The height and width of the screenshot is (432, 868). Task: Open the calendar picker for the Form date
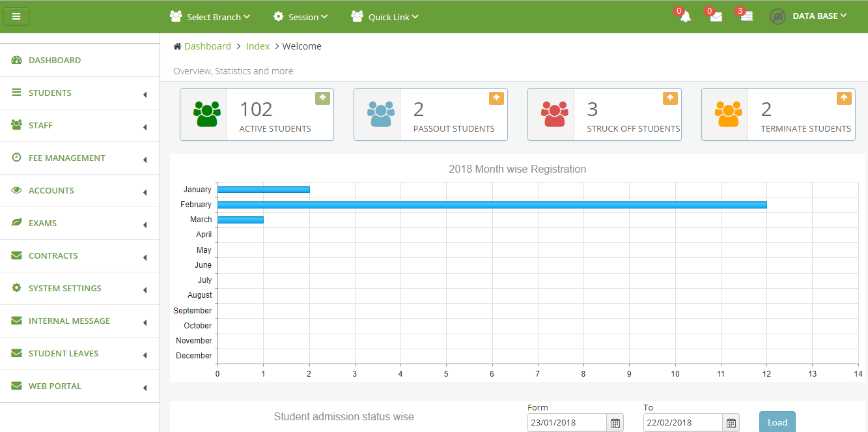[x=615, y=422]
